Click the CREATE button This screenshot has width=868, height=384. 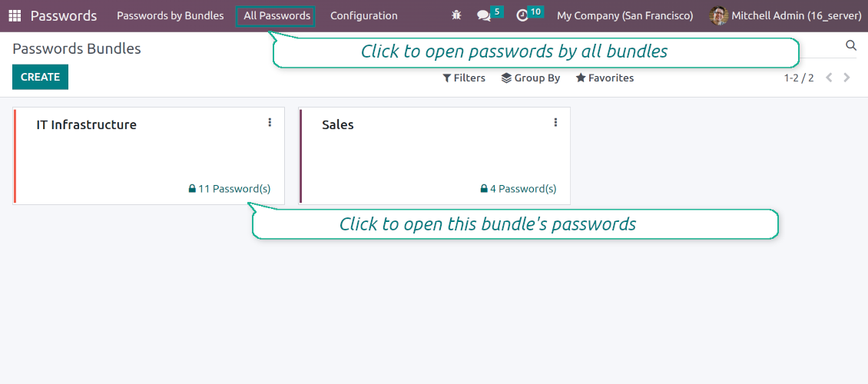[x=40, y=77]
